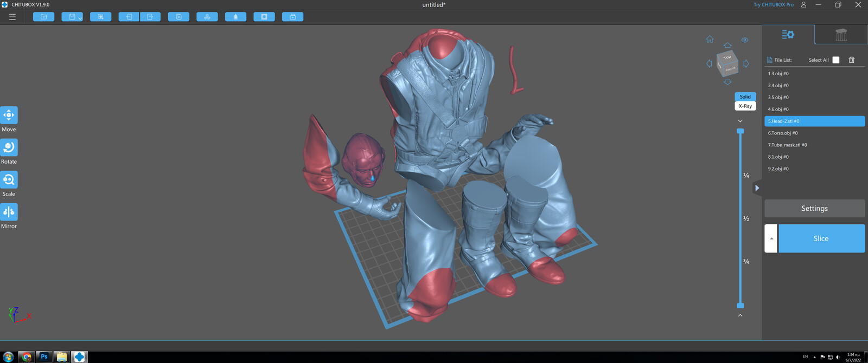Tick the Select All checkbox

[836, 60]
